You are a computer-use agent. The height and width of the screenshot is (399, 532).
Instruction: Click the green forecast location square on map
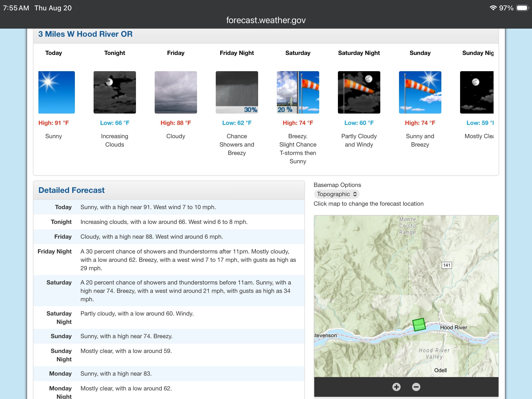(419, 325)
